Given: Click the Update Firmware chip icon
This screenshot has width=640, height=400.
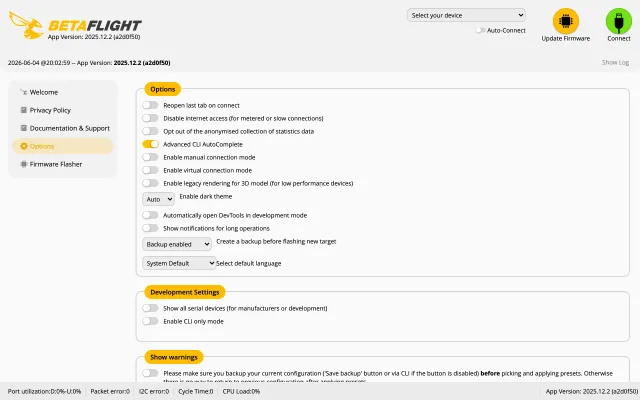Looking at the screenshot, I should (565, 21).
